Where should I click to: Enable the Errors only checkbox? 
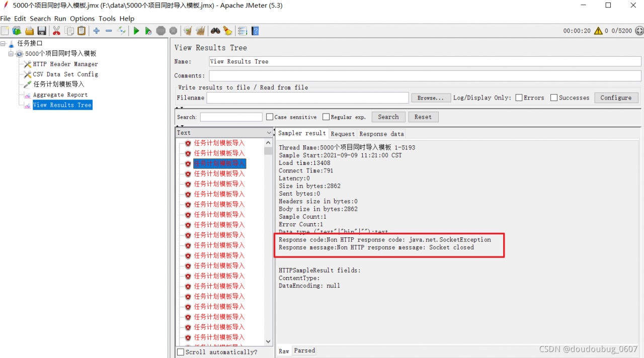click(519, 98)
